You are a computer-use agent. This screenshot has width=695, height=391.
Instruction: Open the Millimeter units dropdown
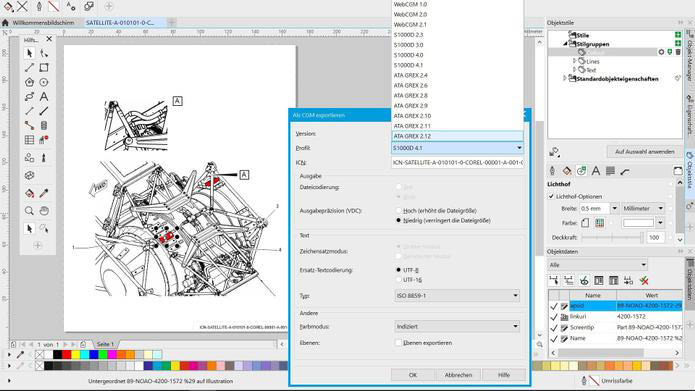coord(643,208)
